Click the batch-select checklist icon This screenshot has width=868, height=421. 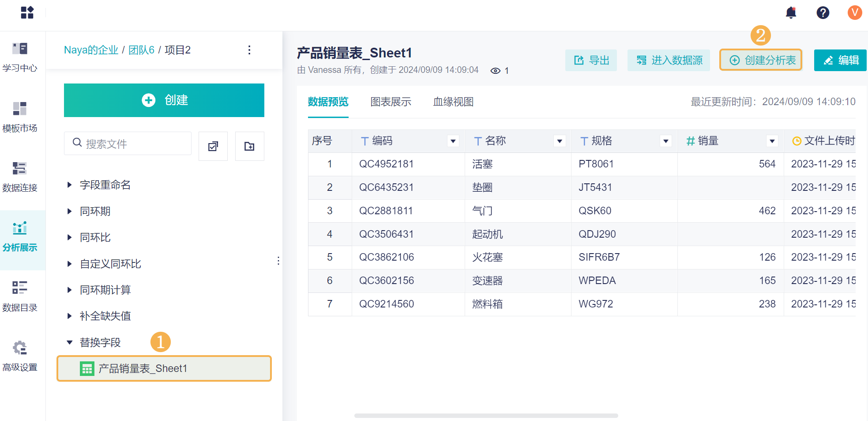point(213,146)
